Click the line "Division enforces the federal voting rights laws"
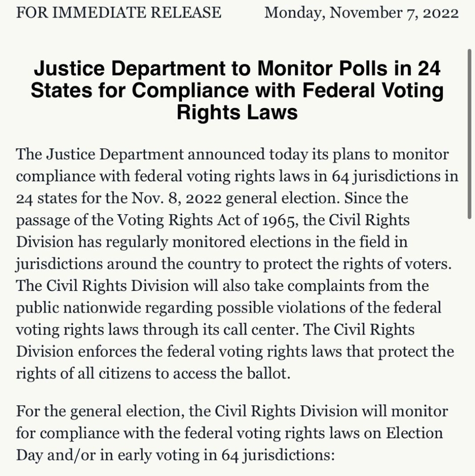Image resolution: width=475 pixels, height=476 pixels. [x=235, y=352]
